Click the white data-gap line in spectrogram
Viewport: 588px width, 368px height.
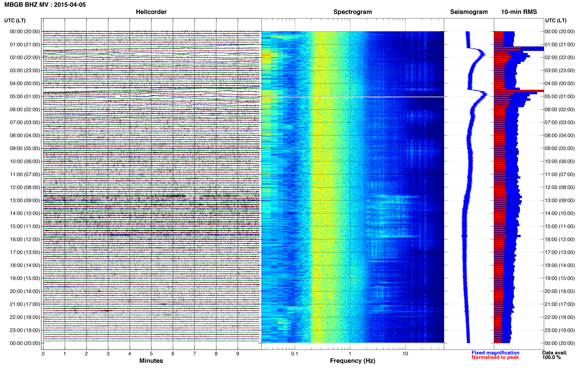[353, 97]
